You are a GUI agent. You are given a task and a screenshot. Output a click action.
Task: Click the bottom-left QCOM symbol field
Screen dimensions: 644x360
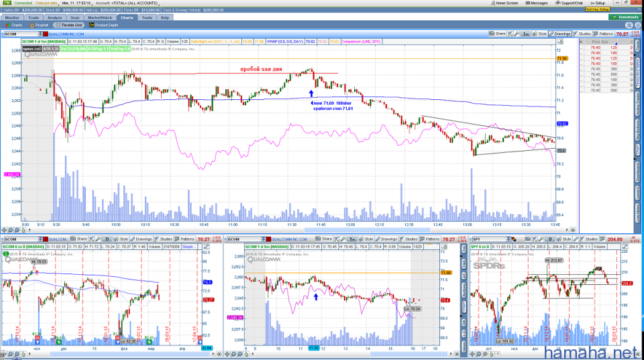tap(21, 239)
